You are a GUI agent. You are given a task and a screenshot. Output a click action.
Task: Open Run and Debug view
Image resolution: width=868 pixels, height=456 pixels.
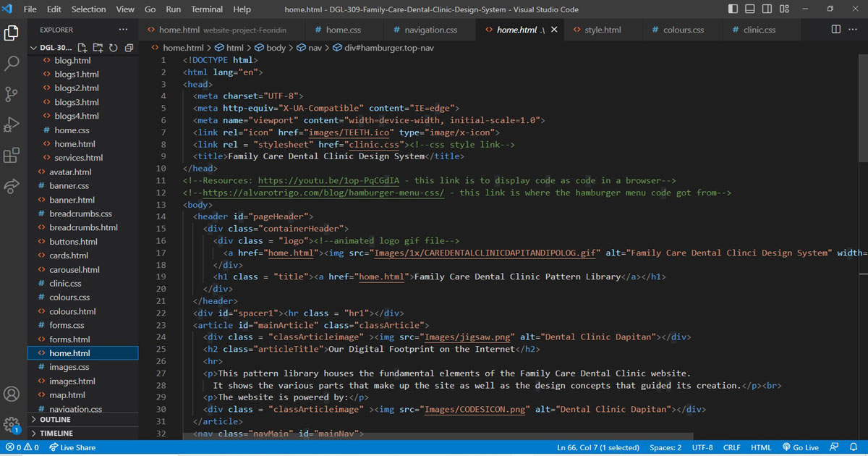point(12,124)
